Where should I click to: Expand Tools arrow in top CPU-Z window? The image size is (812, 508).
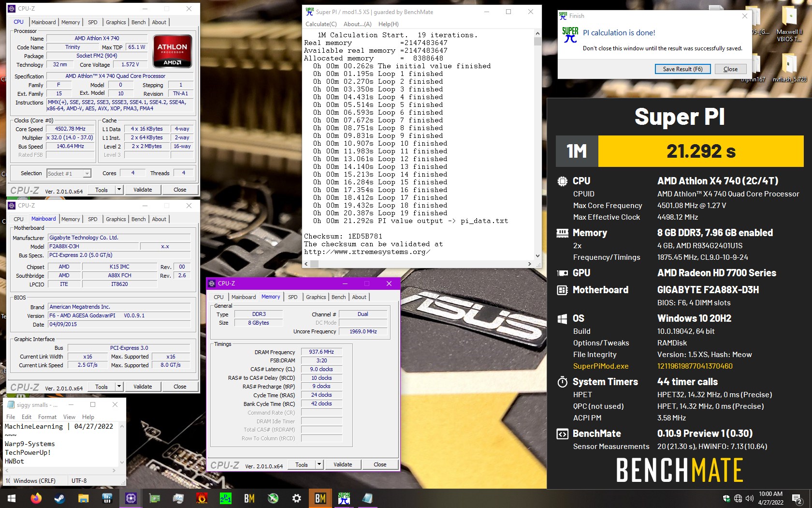[119, 190]
